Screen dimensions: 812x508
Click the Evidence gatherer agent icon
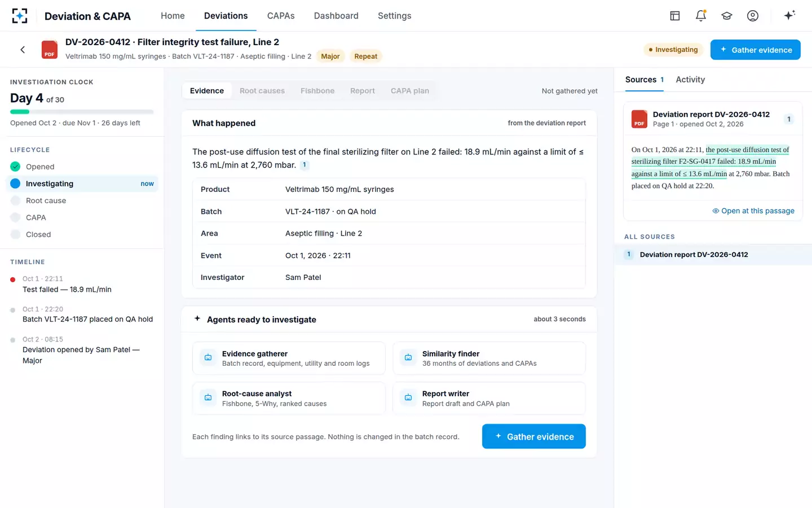pyautogui.click(x=208, y=357)
